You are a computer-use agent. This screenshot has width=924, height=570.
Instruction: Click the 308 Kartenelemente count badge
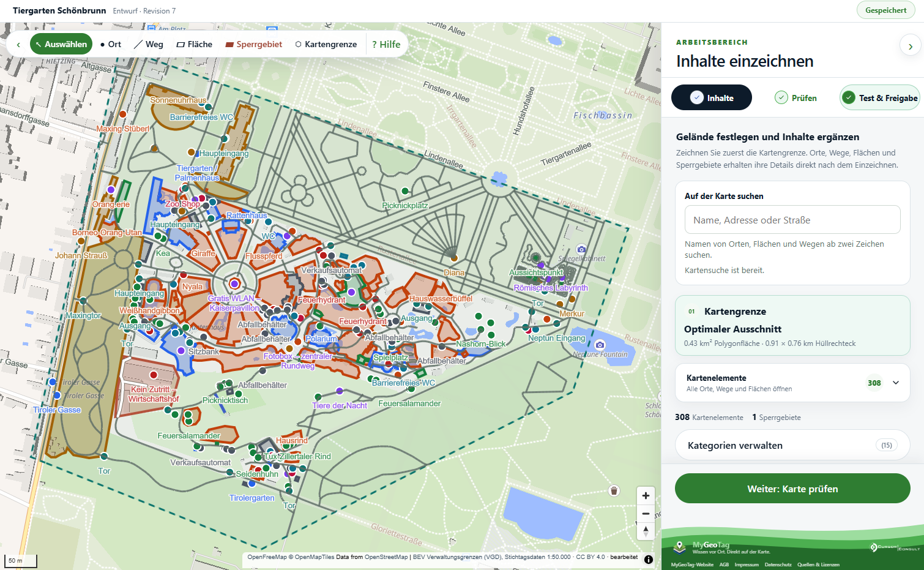point(874,383)
